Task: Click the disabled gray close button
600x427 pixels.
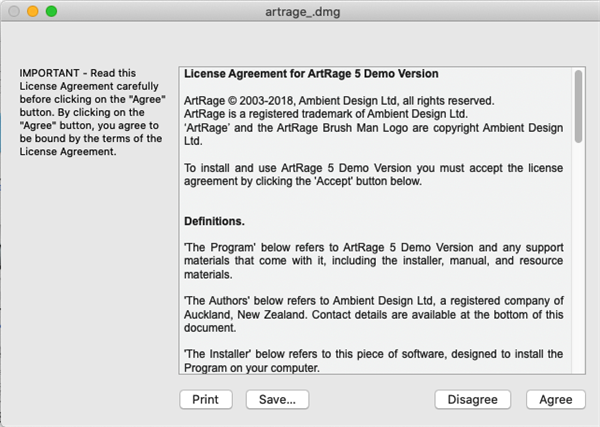Action: [x=14, y=11]
